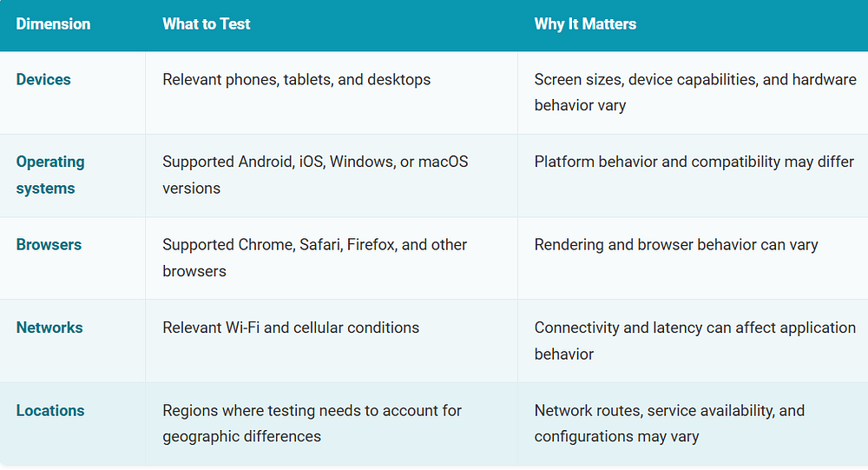Select the Operating systems row label

coord(50,175)
